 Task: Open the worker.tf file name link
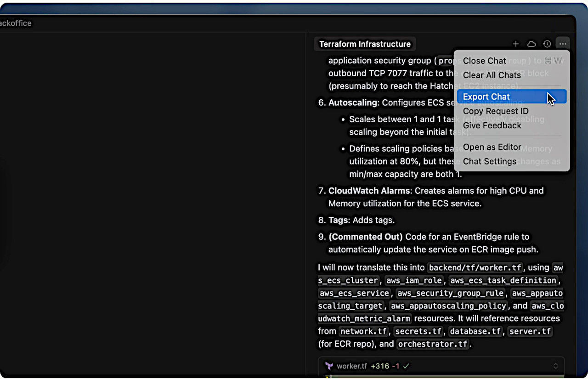(352, 366)
